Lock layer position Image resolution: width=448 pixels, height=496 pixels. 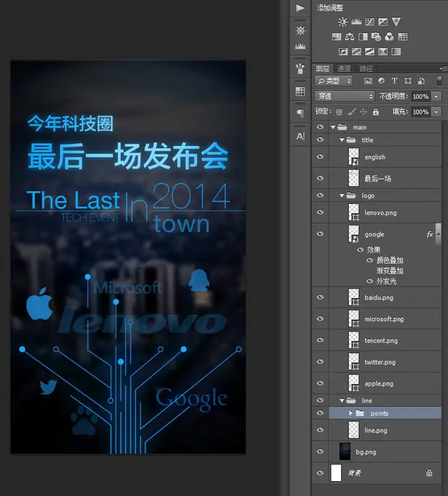tap(364, 111)
